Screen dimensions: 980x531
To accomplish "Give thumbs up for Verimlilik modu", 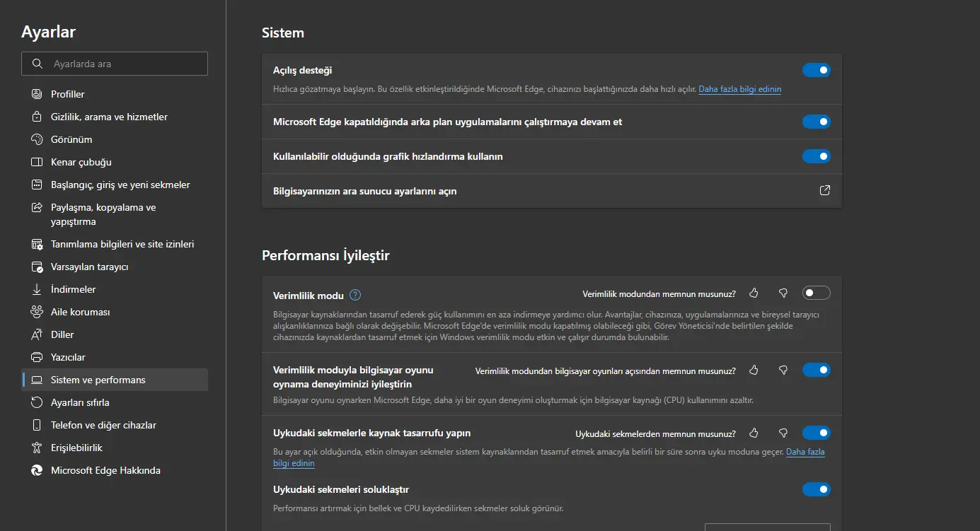I will click(754, 293).
